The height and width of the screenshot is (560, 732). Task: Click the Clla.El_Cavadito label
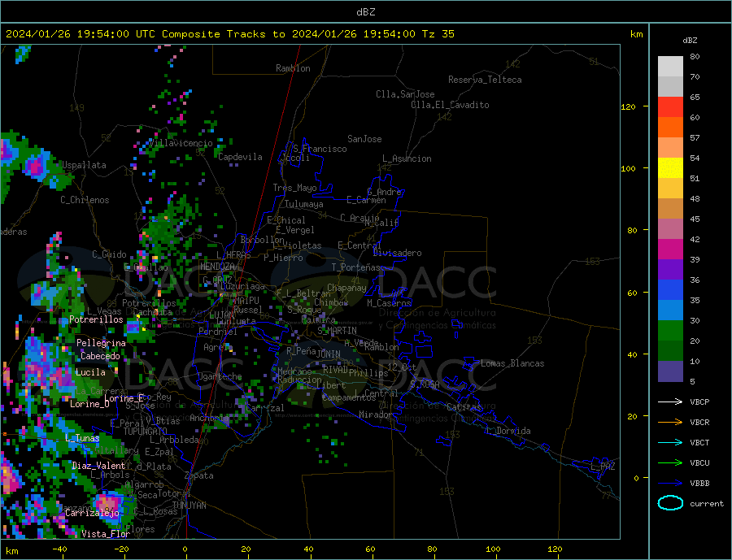[x=450, y=105]
